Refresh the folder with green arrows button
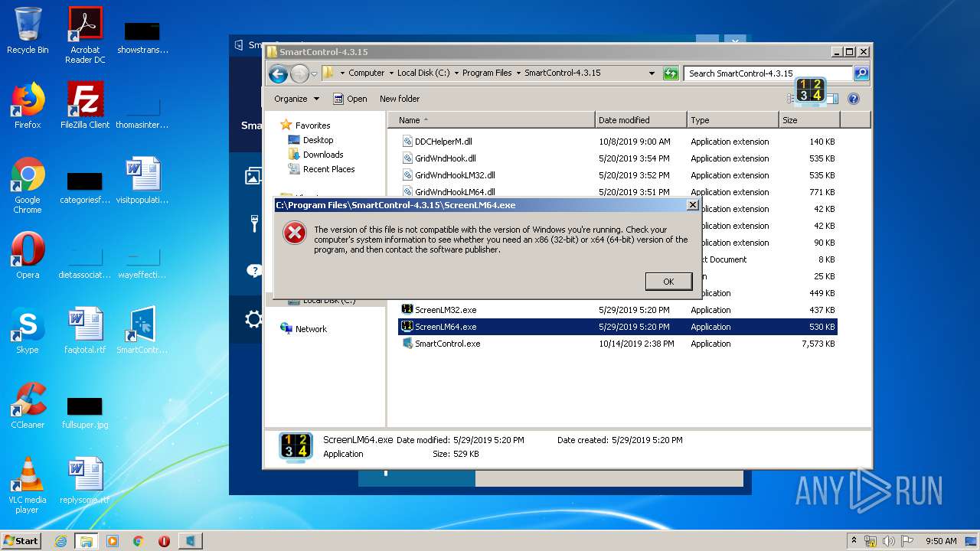980x551 pixels. coord(671,73)
